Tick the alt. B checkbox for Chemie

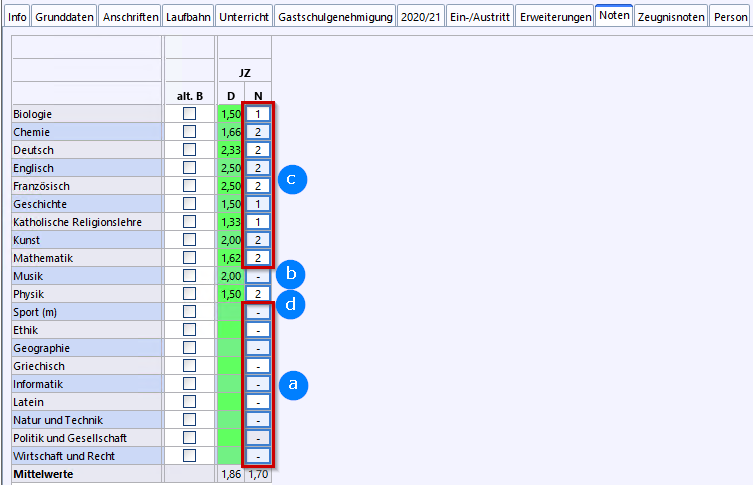click(x=190, y=132)
